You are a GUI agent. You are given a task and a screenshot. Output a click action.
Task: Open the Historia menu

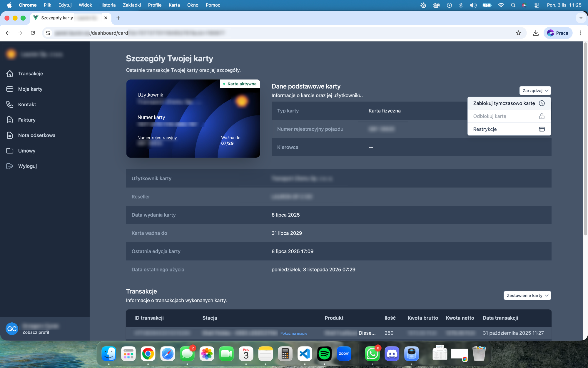(x=107, y=5)
